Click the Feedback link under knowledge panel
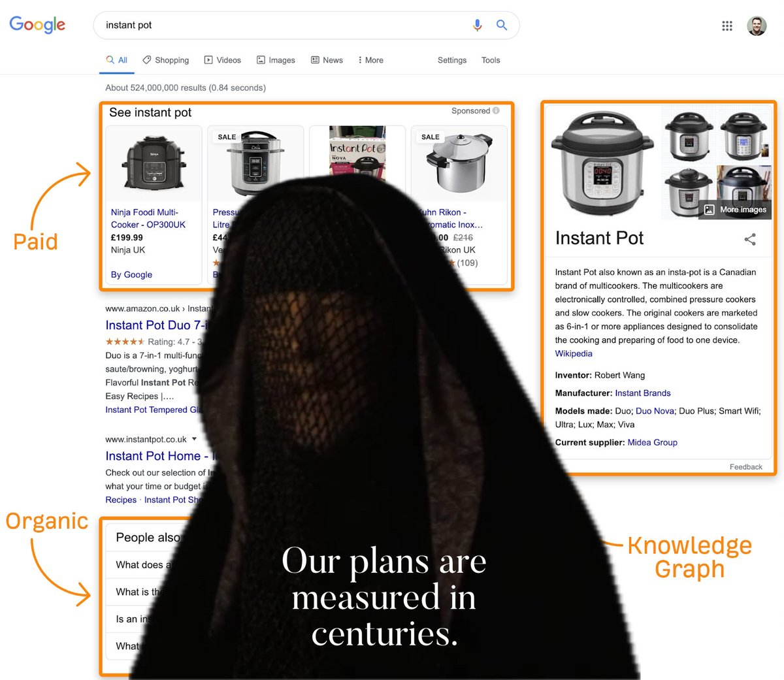Screen dimensions: 784x680 (746, 466)
